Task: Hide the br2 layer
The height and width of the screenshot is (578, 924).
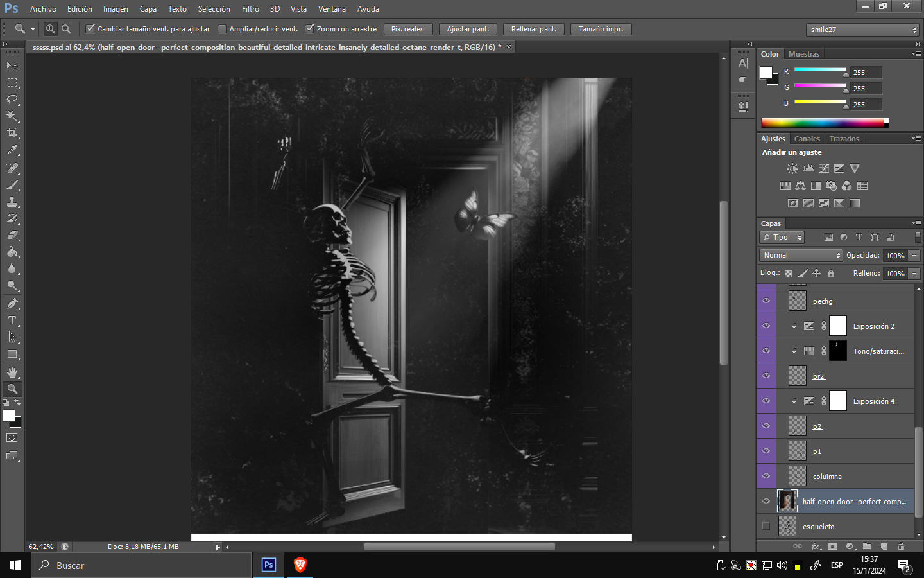Action: (766, 376)
